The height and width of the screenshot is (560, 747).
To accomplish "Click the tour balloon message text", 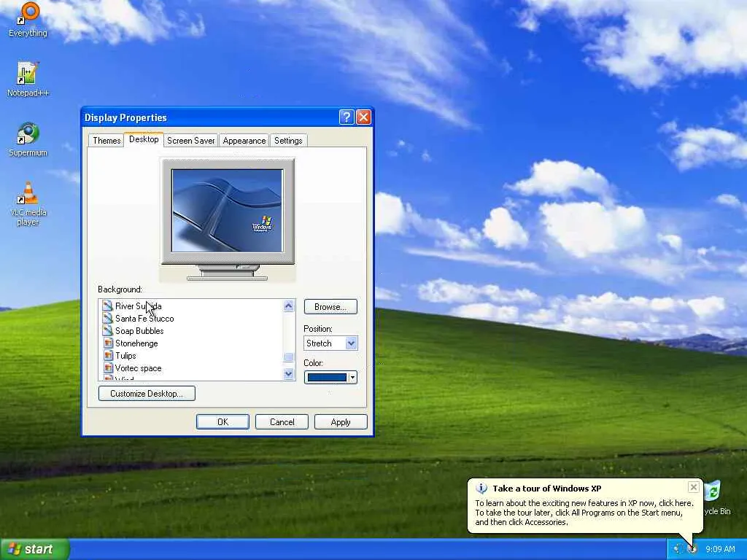I will [x=584, y=513].
